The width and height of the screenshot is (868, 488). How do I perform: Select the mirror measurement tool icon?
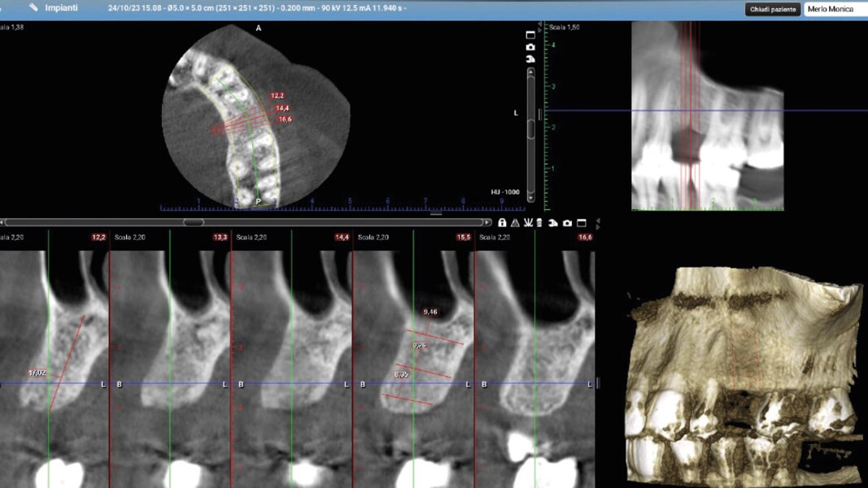click(x=514, y=222)
